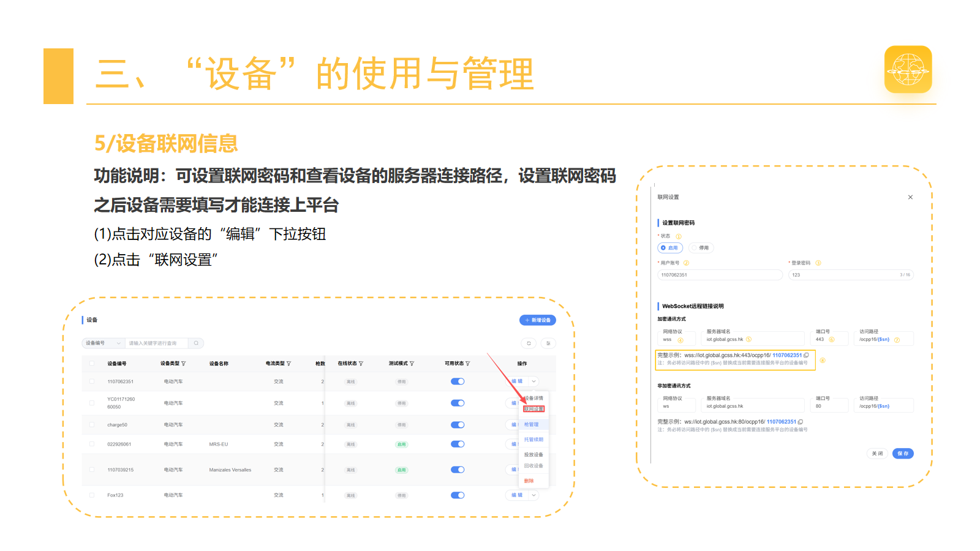Viewport: 980px width, 551px height.
Task: Copy the wss:// full example URL
Action: (806, 355)
